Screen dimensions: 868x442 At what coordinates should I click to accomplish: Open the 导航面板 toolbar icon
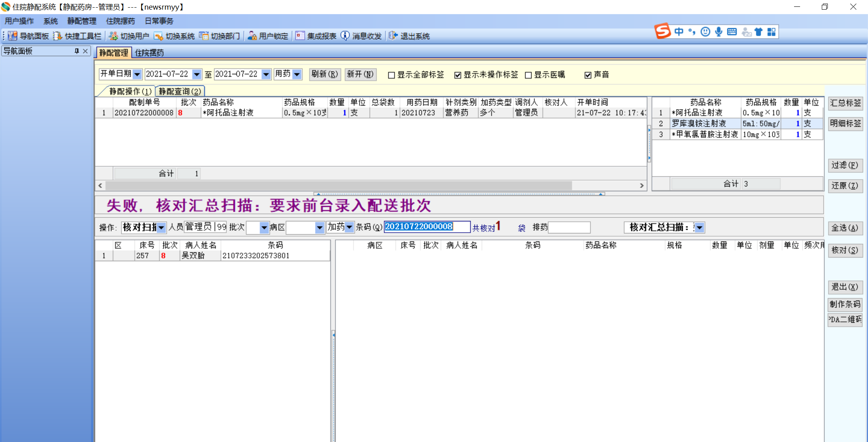pyautogui.click(x=13, y=36)
